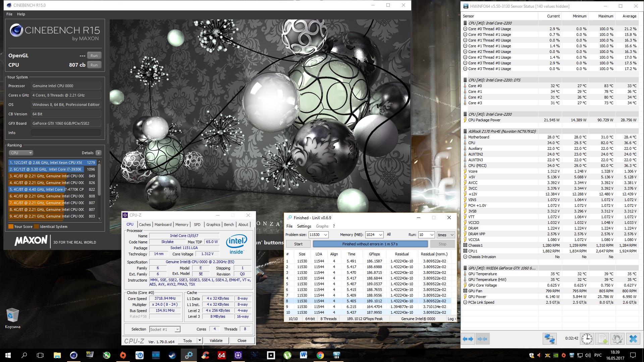This screenshot has height=362, width=644.
Task: Expand the Log panel in LinX status bar
Action: (452, 319)
